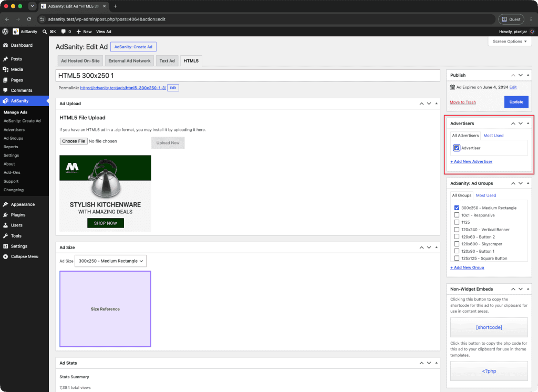Switch to Ad Hosted On-Site tab
Image resolution: width=538 pixels, height=392 pixels.
click(80, 61)
